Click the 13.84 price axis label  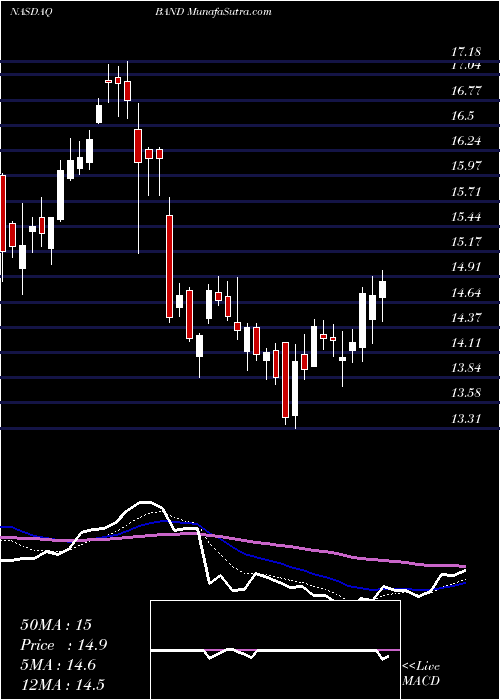[466, 368]
